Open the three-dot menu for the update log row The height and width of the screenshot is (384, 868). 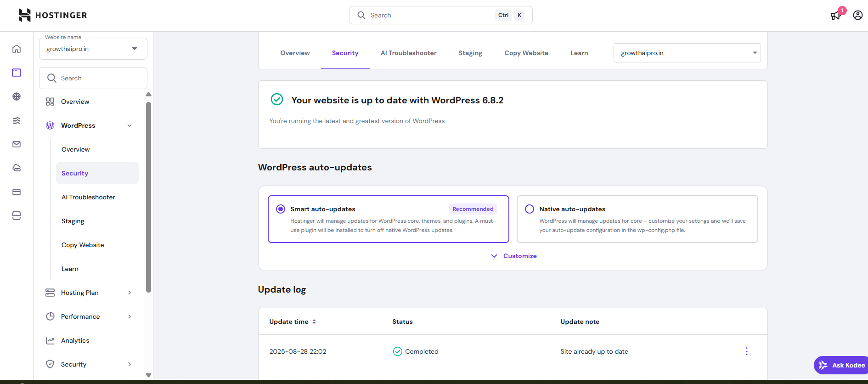click(x=747, y=351)
